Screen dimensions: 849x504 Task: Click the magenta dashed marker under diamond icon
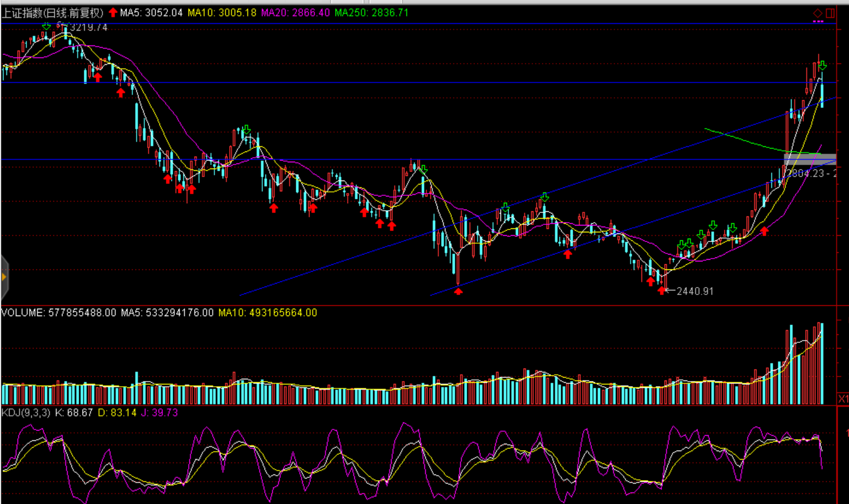pos(818,22)
